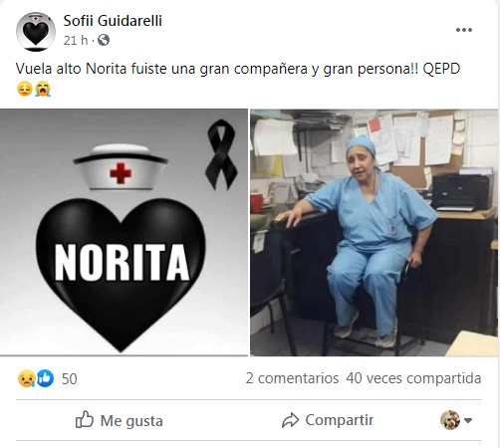Click the small profile avatar near Compartir
This screenshot has width=500, height=448.
[x=450, y=420]
